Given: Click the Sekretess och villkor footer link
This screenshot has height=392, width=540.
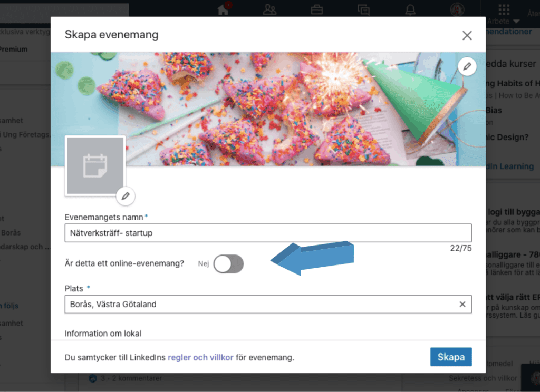Looking at the screenshot, I should (x=483, y=378).
